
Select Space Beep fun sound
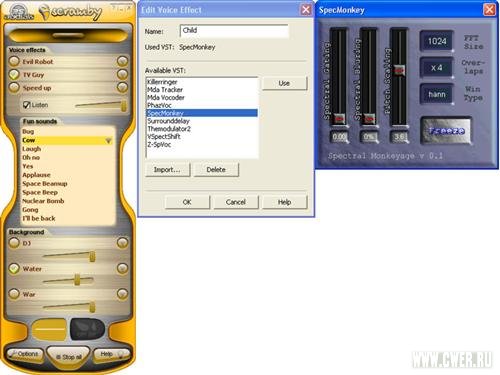click(40, 192)
